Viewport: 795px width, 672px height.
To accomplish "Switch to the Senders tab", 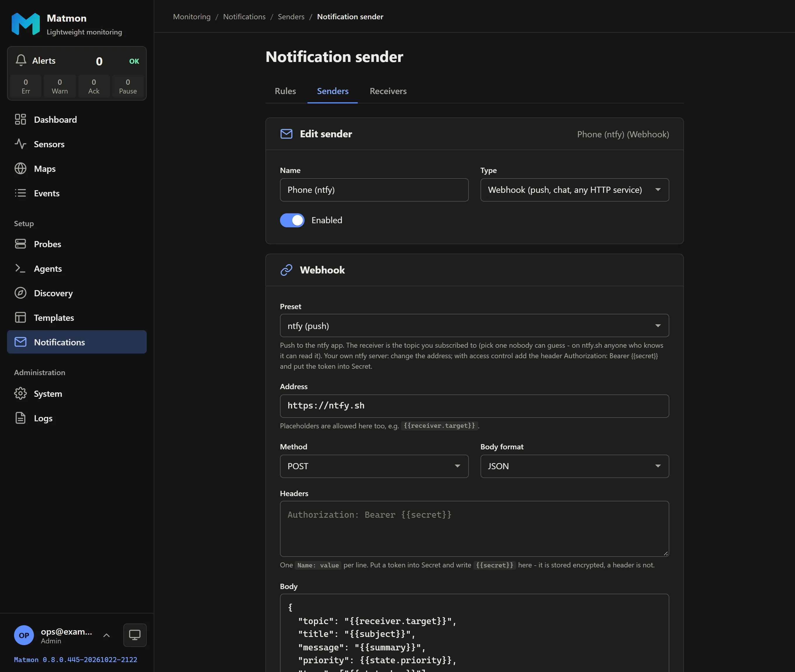I will (333, 91).
